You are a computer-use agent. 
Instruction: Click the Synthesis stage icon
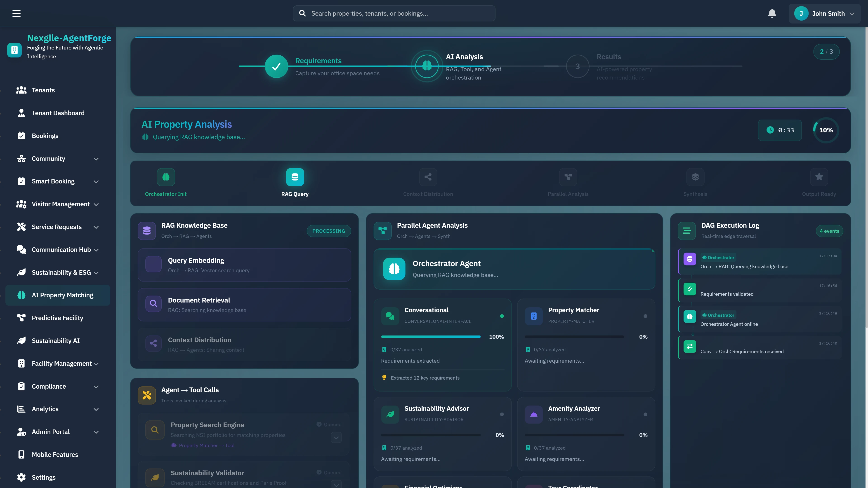coord(695,177)
